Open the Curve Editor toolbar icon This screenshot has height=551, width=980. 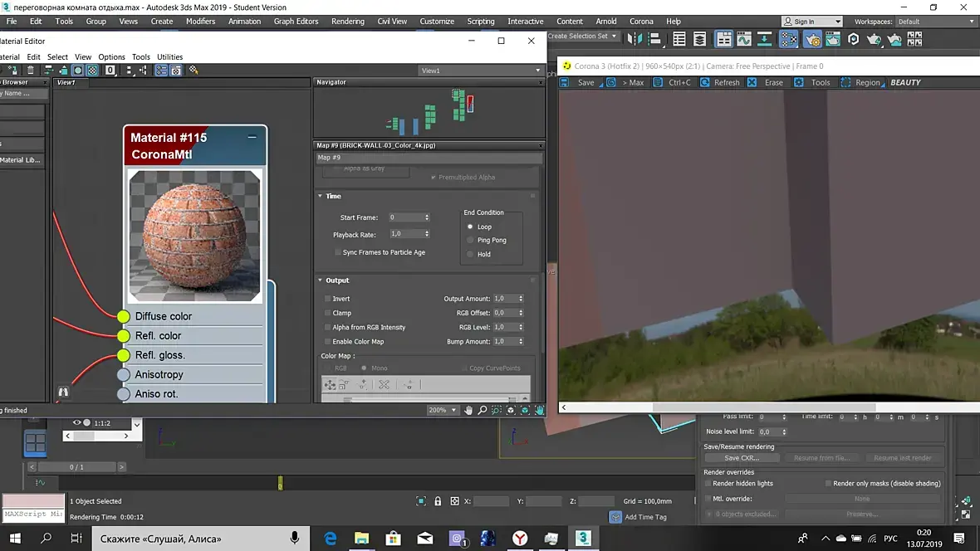coord(744,39)
